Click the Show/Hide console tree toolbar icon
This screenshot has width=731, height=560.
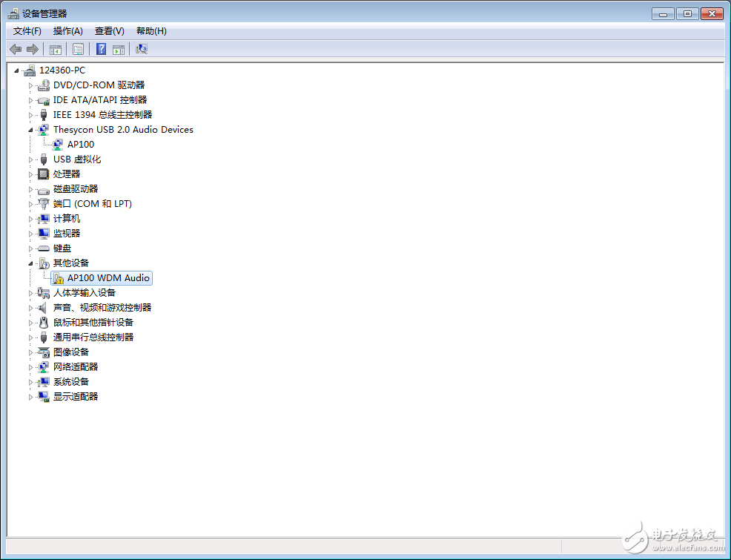click(56, 49)
